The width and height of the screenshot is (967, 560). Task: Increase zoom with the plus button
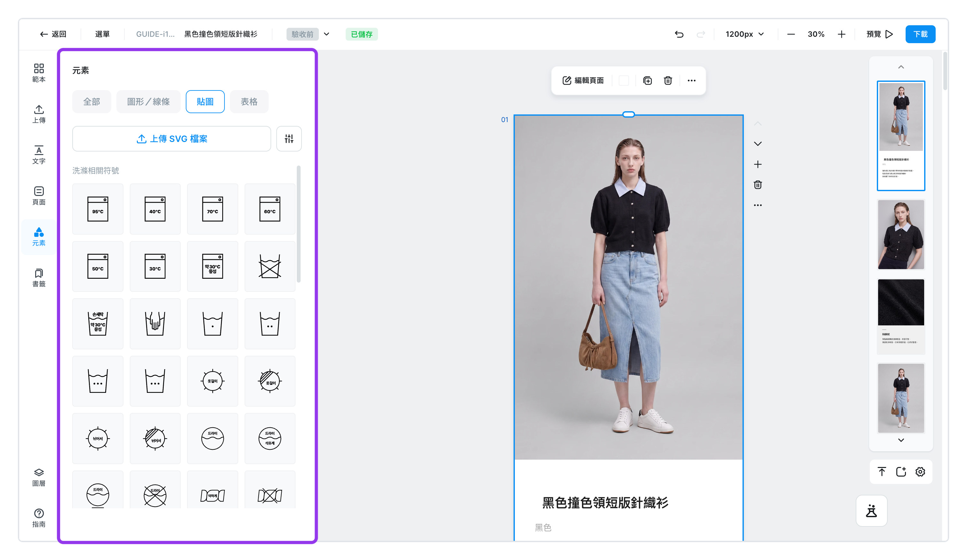[x=842, y=34]
